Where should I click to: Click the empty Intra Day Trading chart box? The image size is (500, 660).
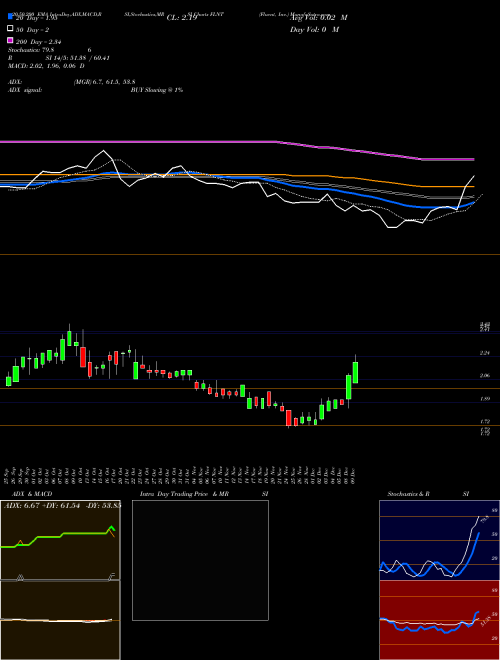click(200, 560)
